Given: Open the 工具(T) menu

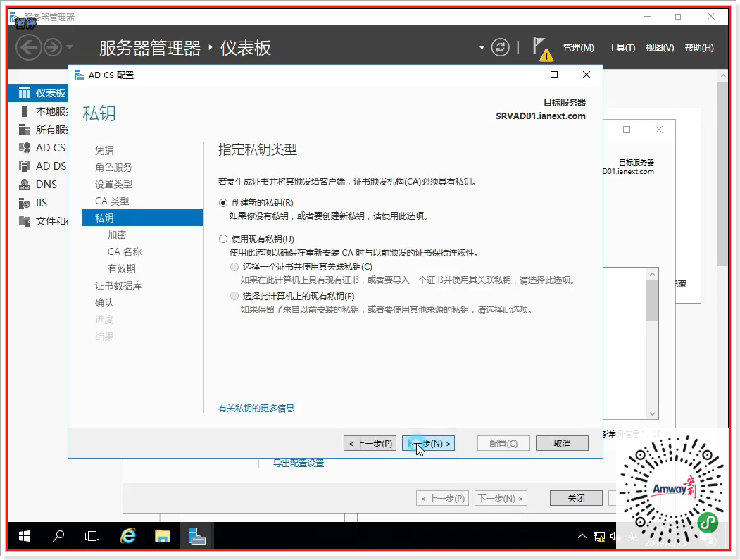Looking at the screenshot, I should click(x=621, y=48).
